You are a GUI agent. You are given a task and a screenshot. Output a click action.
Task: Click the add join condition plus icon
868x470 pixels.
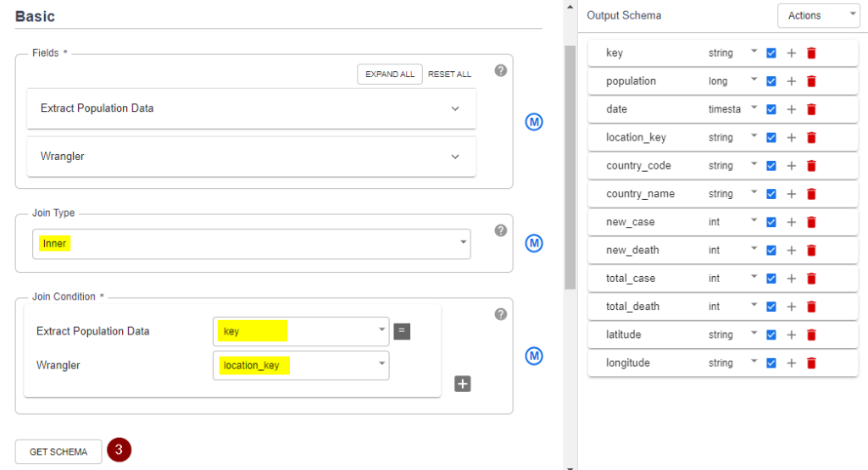point(463,384)
